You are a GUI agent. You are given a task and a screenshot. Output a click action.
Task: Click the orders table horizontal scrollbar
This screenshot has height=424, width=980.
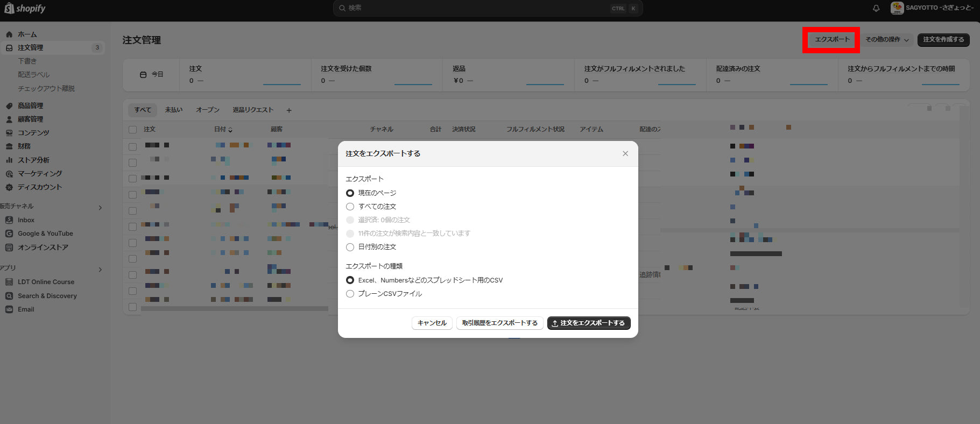click(235, 309)
